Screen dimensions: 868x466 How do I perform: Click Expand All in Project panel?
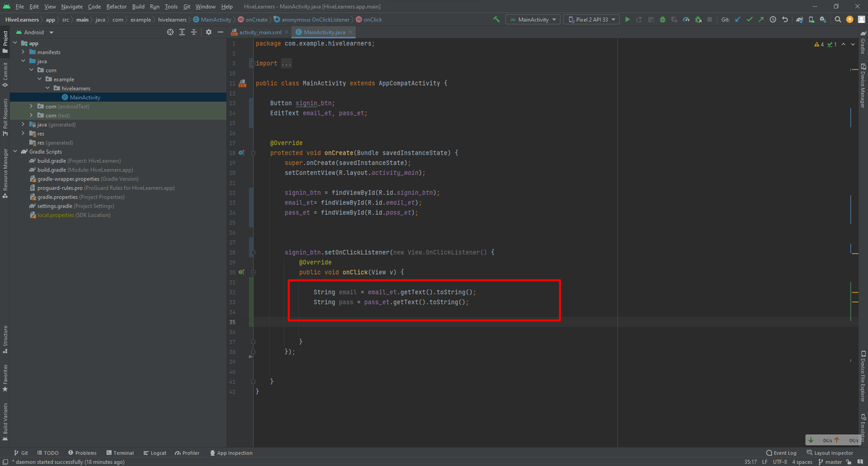tap(182, 32)
